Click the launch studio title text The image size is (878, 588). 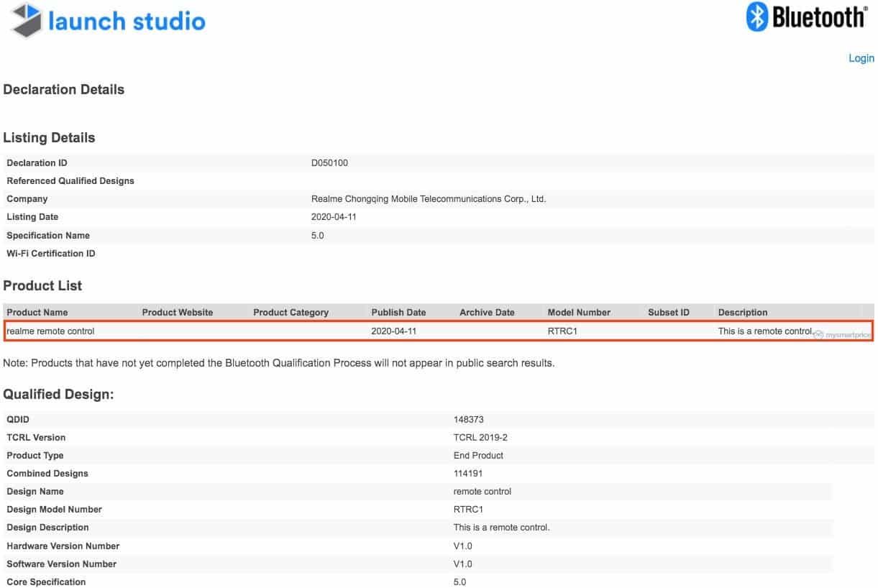pyautogui.click(x=127, y=20)
